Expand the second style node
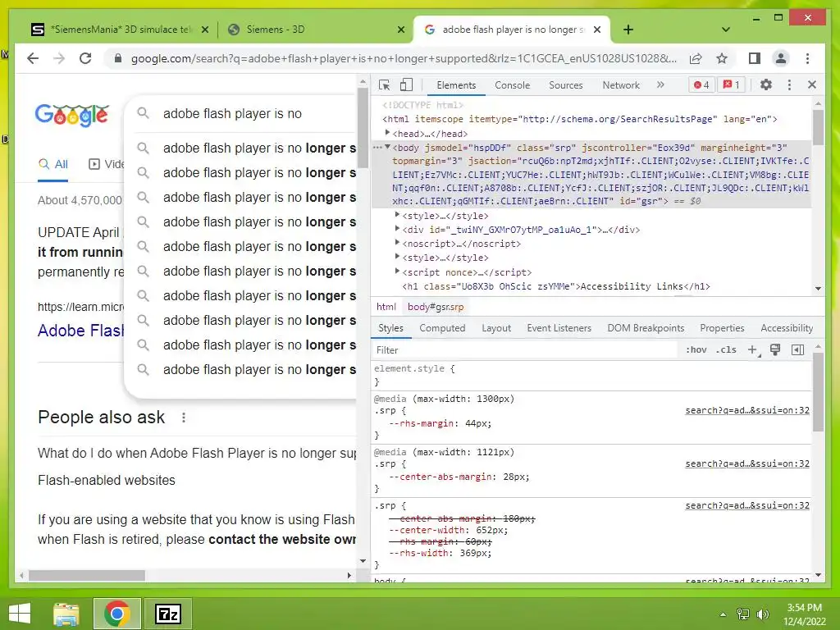Image resolution: width=840 pixels, height=630 pixels. point(397,257)
